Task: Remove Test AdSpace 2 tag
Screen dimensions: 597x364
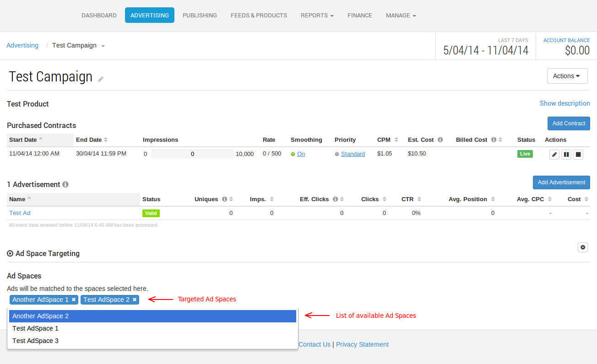Action: coord(135,300)
